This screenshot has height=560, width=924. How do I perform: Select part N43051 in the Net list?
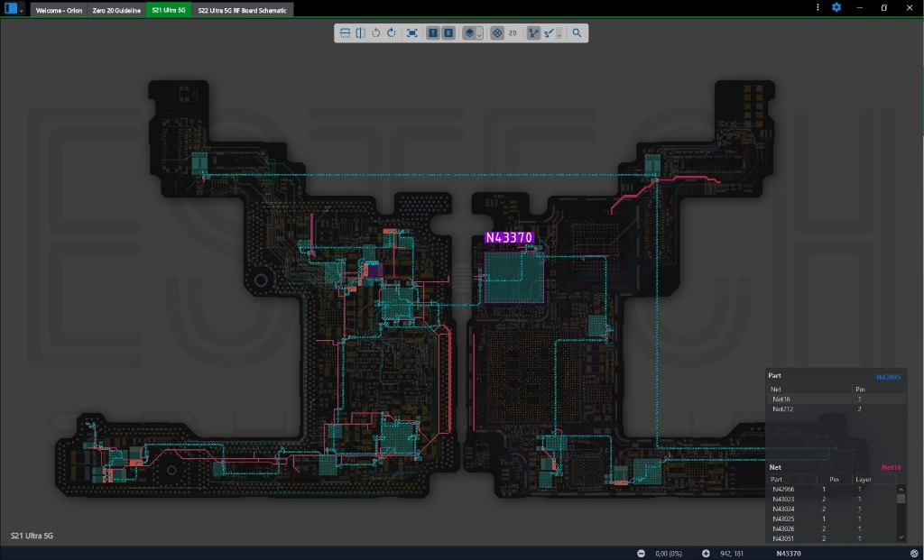[x=832, y=538]
